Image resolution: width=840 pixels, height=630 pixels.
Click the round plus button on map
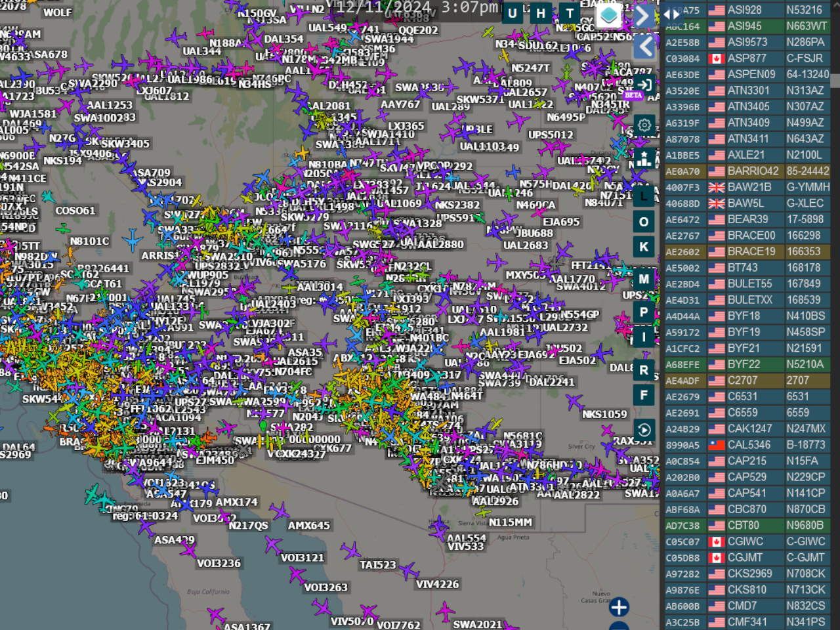click(619, 607)
